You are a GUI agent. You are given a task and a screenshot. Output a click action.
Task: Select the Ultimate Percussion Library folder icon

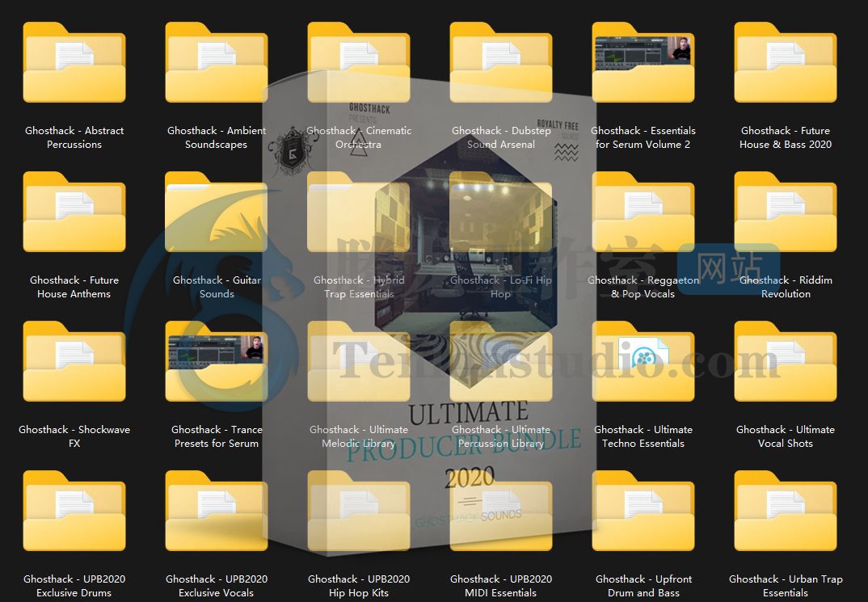501,361
